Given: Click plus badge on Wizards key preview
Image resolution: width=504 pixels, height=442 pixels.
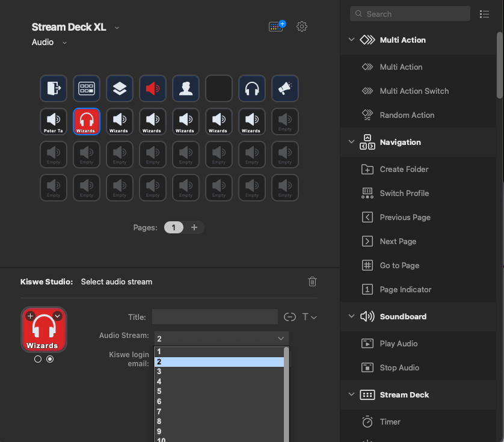Looking at the screenshot, I should (30, 316).
